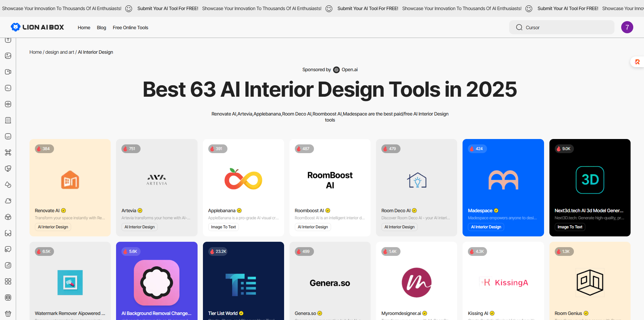Click the Genera.so title text
The width and height of the screenshot is (644, 320).
(305, 313)
